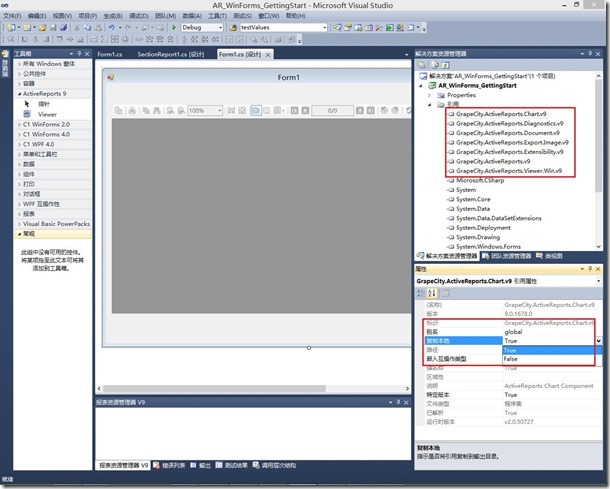Go to next page in viewer toolbar
610x489 pixels.
[360, 110]
